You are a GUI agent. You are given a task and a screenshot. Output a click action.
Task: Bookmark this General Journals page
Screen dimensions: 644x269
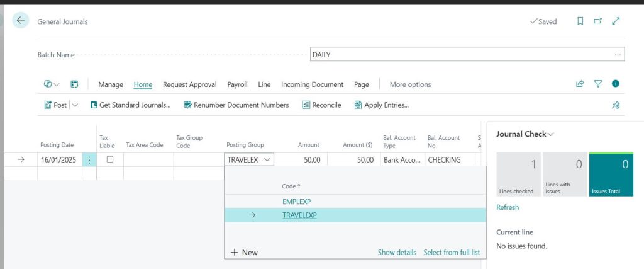580,21
